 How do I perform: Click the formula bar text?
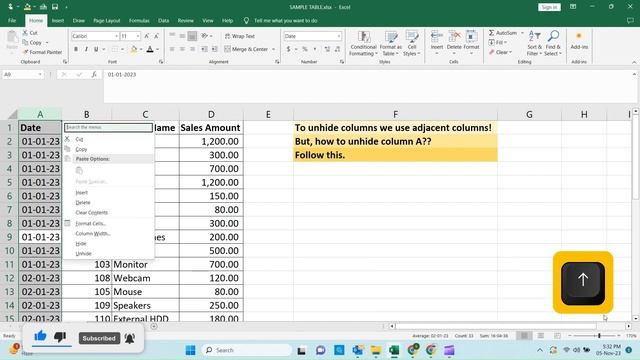122,75
